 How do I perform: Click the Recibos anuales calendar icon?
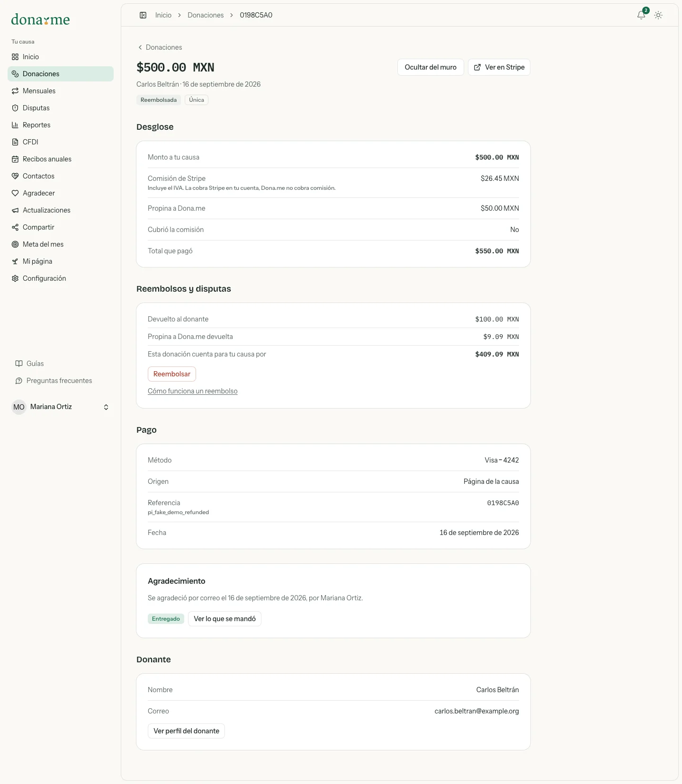click(15, 159)
